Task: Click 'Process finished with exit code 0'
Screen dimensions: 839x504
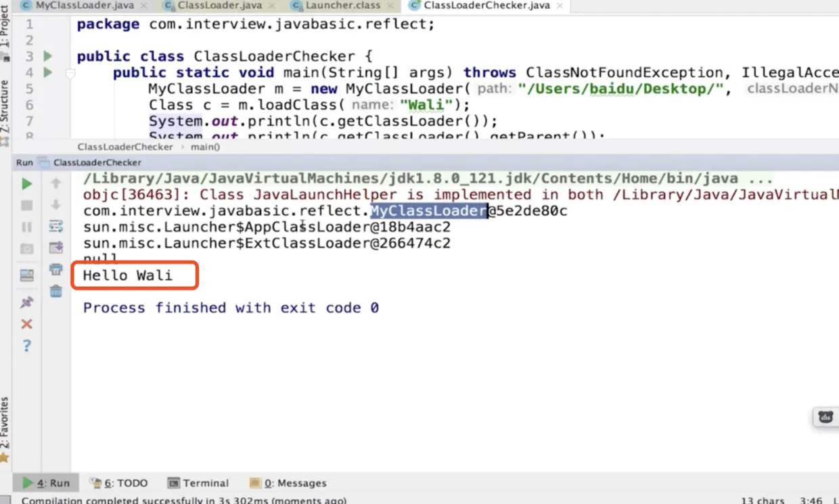Action: (x=231, y=308)
